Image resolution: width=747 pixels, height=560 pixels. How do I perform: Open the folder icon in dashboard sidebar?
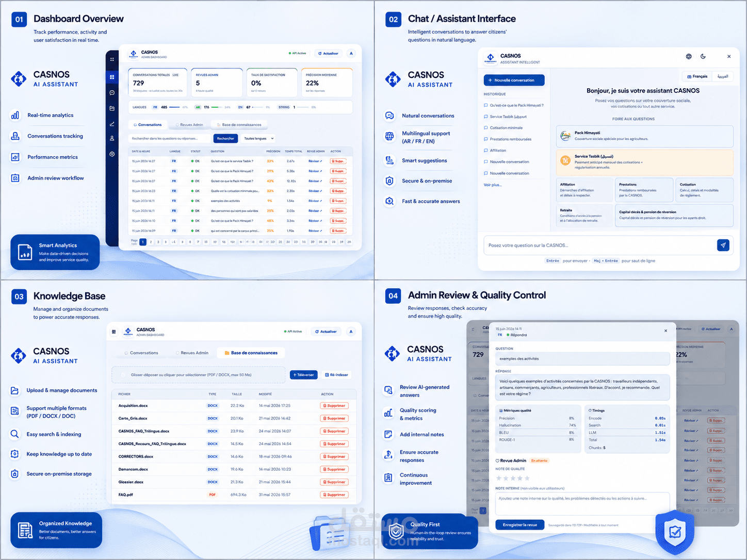[x=112, y=108]
